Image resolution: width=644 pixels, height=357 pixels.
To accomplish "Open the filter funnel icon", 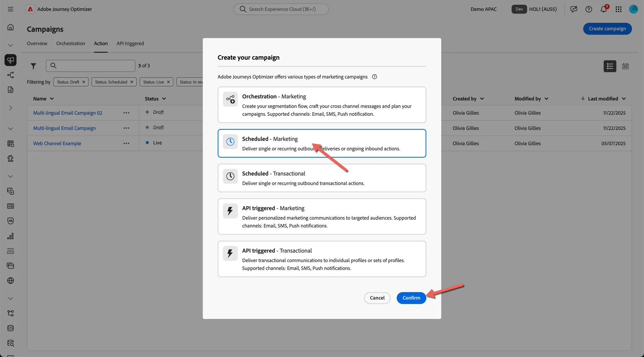I will (34, 66).
